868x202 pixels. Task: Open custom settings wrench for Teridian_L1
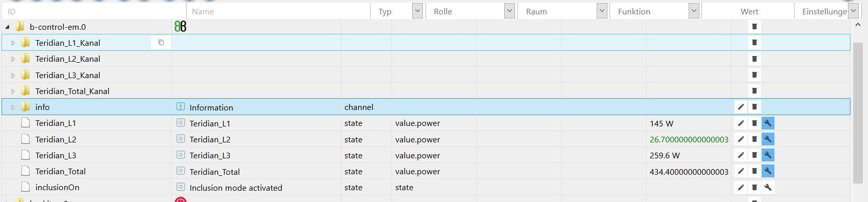click(x=768, y=123)
